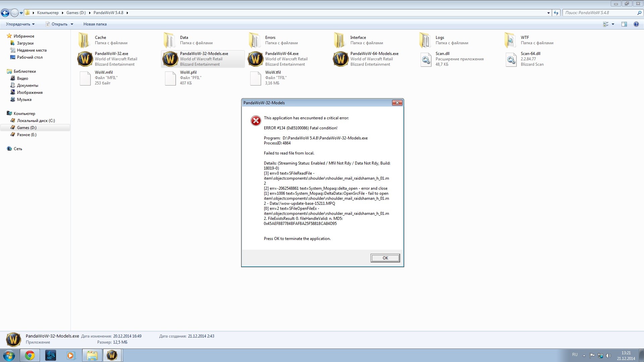This screenshot has height=362, width=644.
Task: Select the PandaWoW-64-Models.exe icon
Action: pyautogui.click(x=341, y=59)
